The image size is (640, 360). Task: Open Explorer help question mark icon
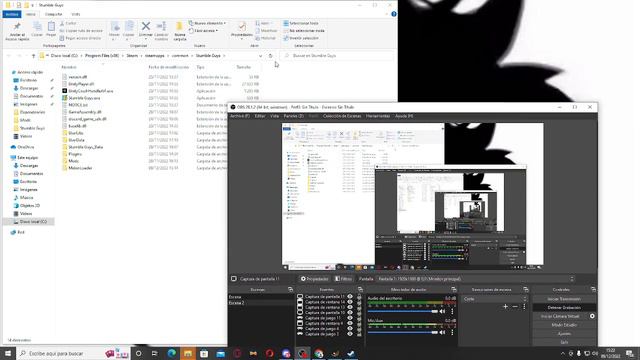393,14
